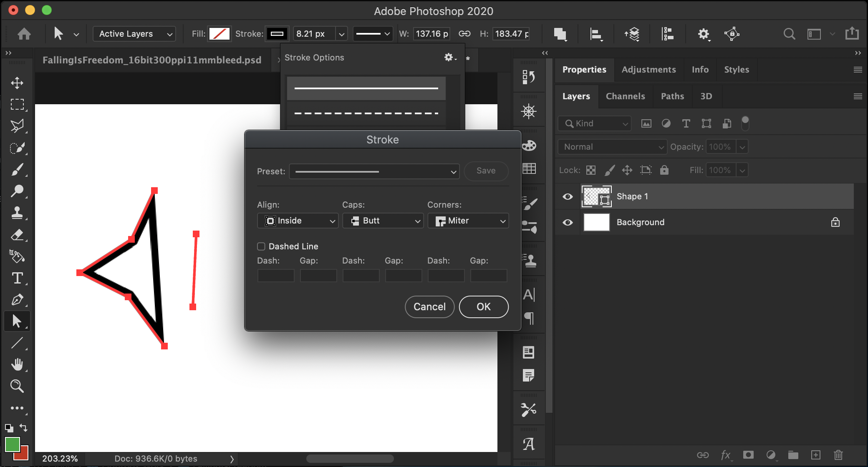Select the Type tool
The width and height of the screenshot is (868, 467).
pos(17,278)
